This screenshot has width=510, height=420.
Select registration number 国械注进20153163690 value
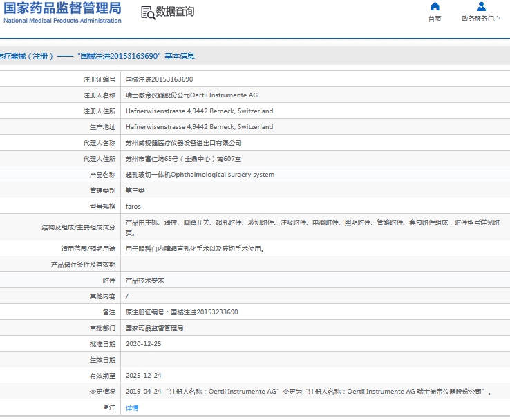(160, 79)
